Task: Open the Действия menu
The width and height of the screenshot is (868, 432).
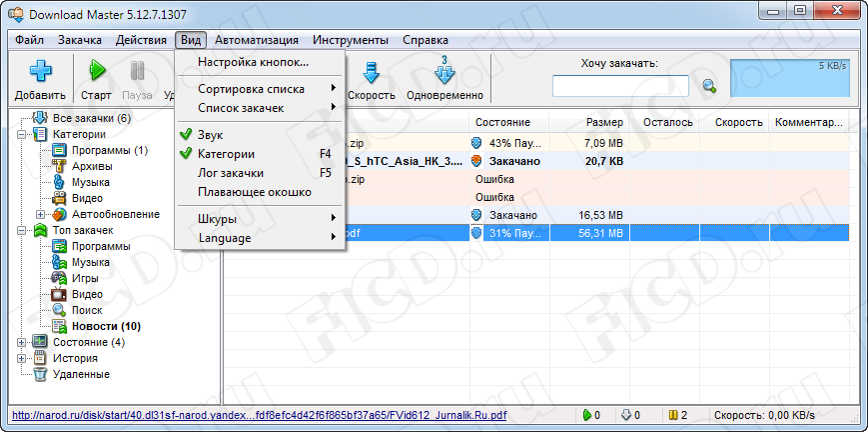Action: coord(141,40)
